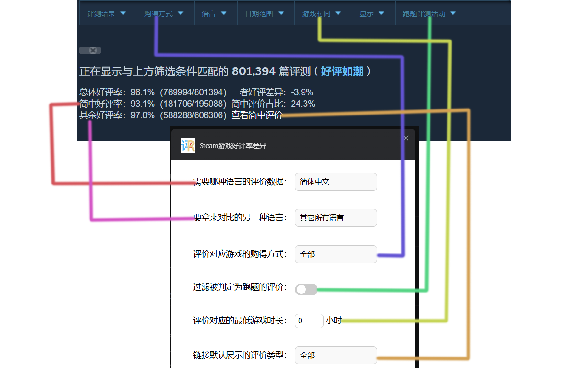Click the minimum playtime hours input field
Image resolution: width=588 pixels, height=368 pixels.
pyautogui.click(x=309, y=321)
